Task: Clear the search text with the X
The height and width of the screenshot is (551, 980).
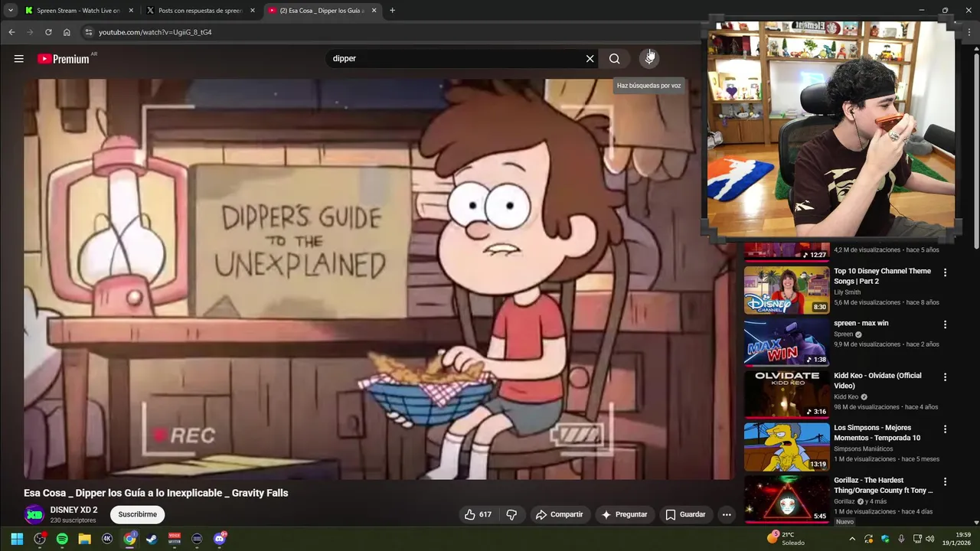Action: 590,58
